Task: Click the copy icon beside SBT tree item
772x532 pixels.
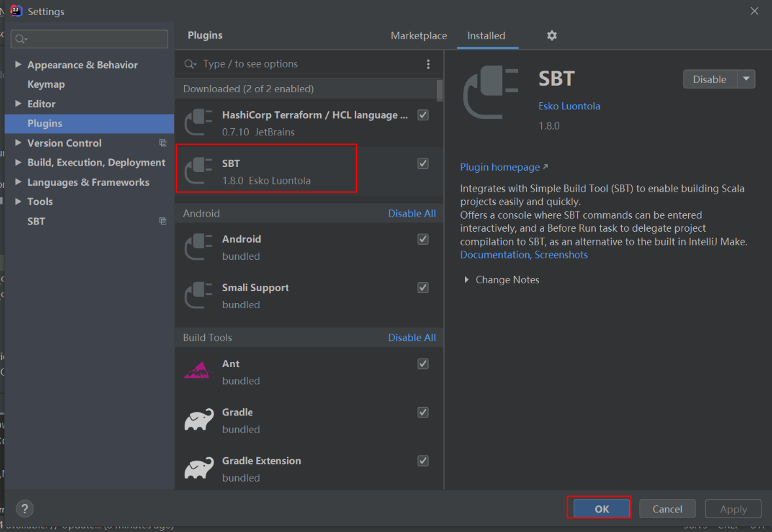Action: pos(162,221)
